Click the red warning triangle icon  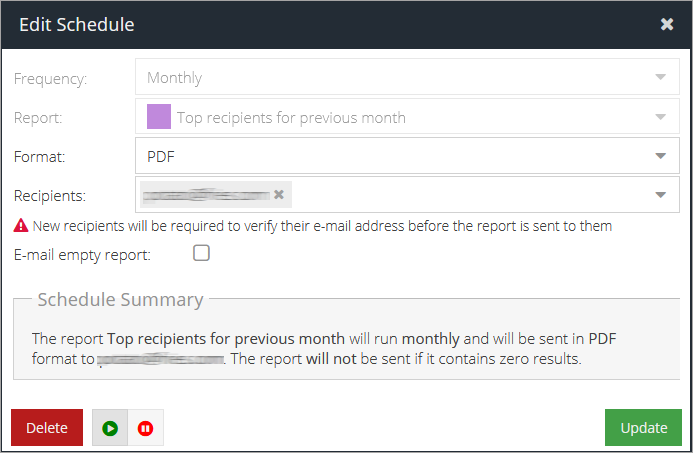tap(20, 226)
